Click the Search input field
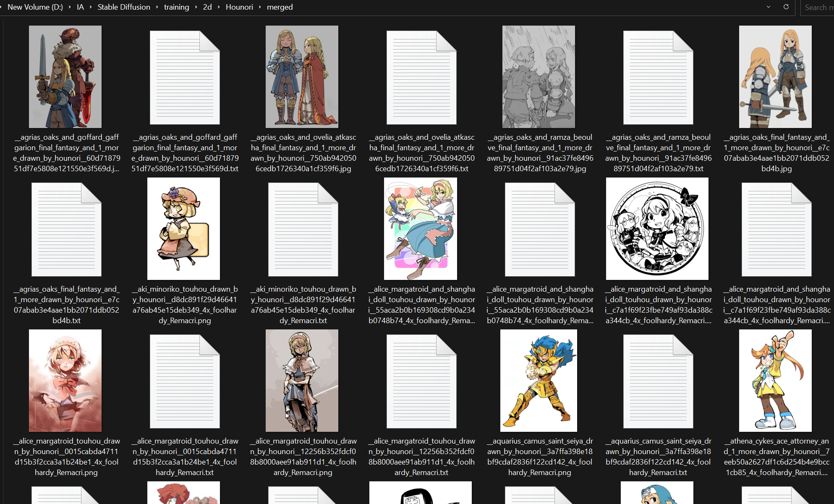Image resolution: width=834 pixels, height=504 pixels. tap(817, 8)
